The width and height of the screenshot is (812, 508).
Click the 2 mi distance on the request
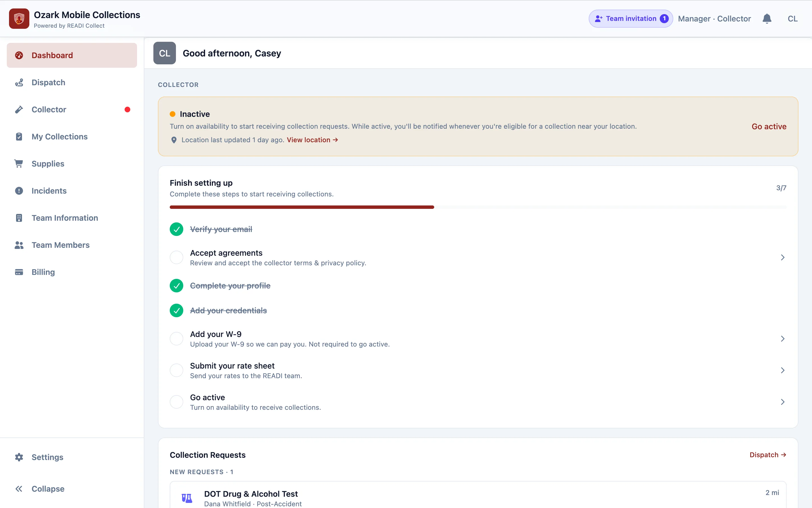coord(772,492)
